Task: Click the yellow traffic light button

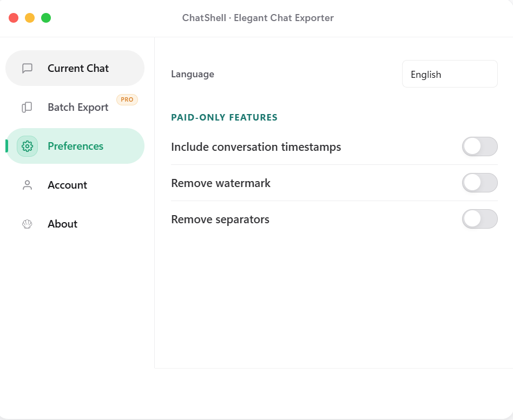Action: click(x=30, y=17)
